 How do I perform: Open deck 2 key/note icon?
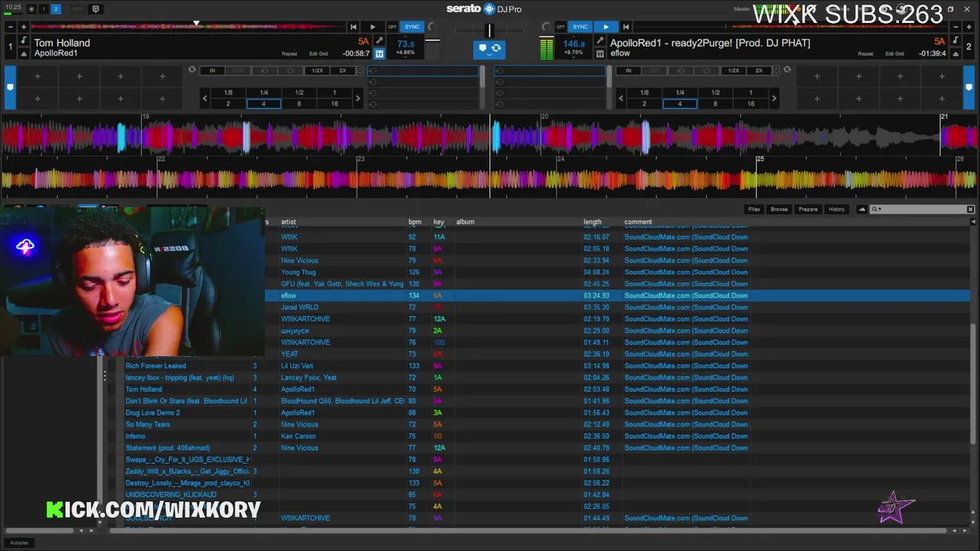pos(957,41)
